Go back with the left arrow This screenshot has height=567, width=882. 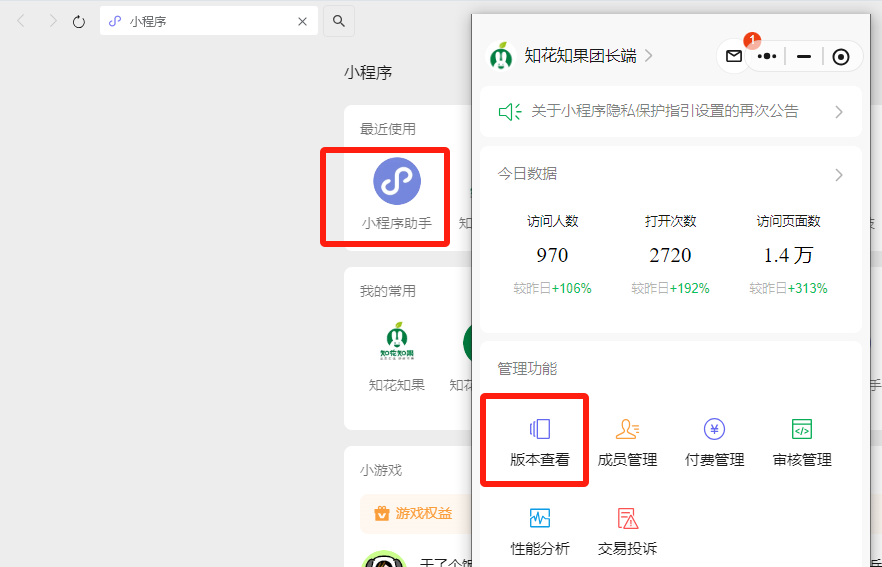21,21
